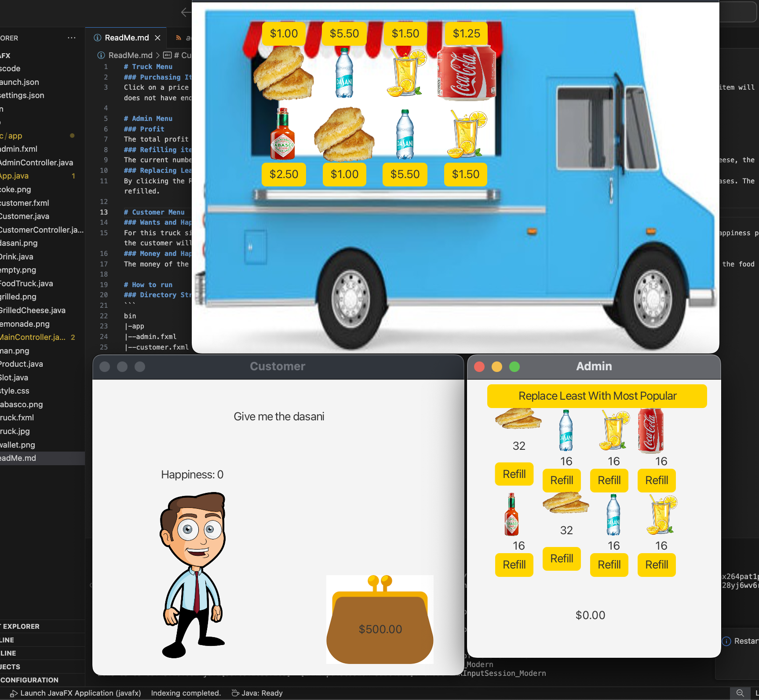Click the $1.00 price above the top grilled cheese

(284, 34)
